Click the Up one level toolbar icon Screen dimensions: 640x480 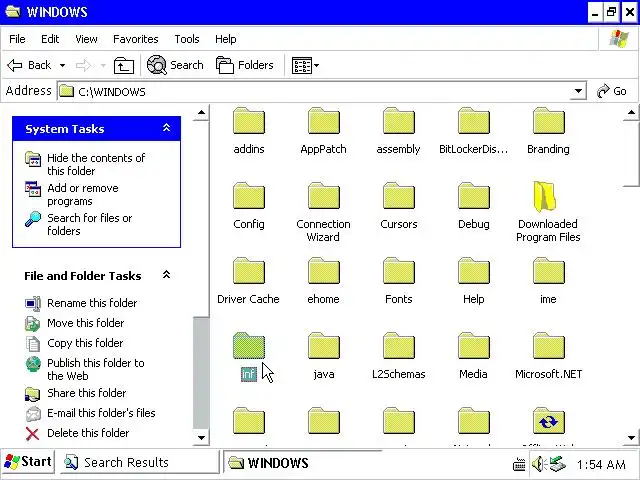(x=124, y=65)
